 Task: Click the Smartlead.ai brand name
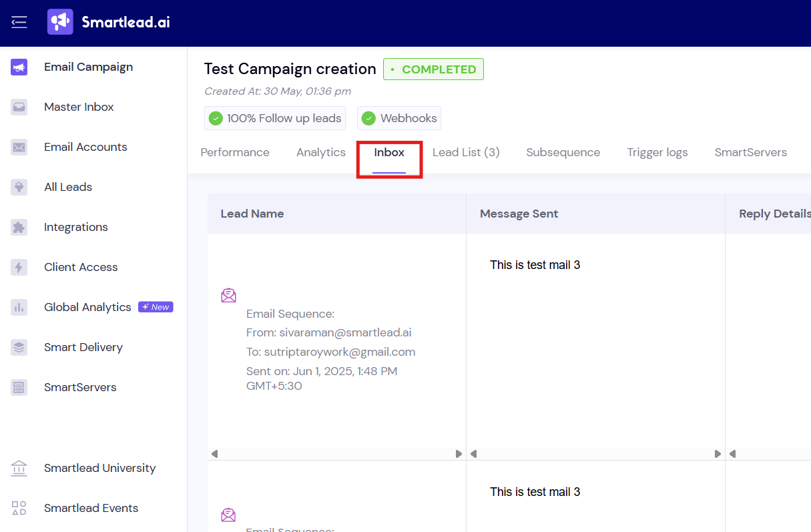pos(125,22)
